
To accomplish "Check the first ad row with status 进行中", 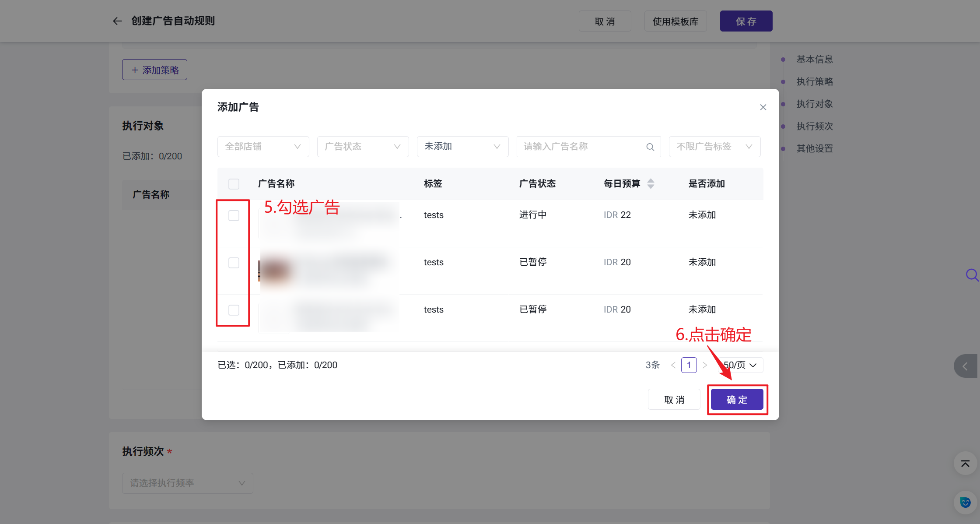I will click(234, 215).
